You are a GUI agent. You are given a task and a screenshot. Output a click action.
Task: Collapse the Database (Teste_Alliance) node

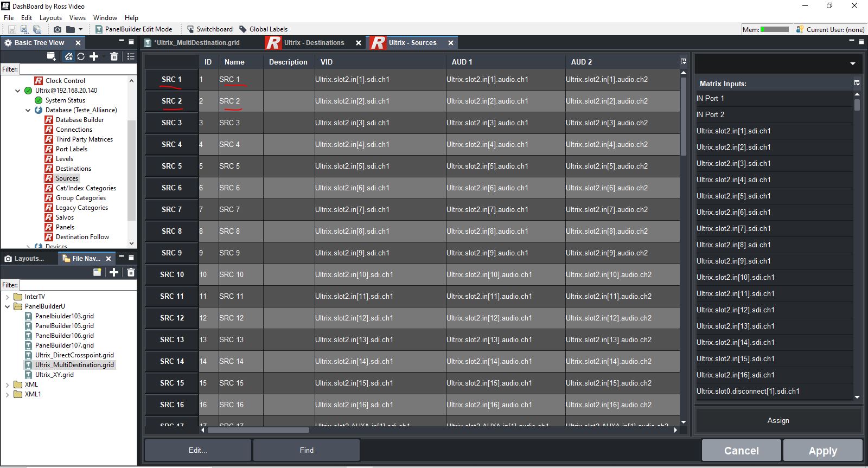(x=28, y=110)
